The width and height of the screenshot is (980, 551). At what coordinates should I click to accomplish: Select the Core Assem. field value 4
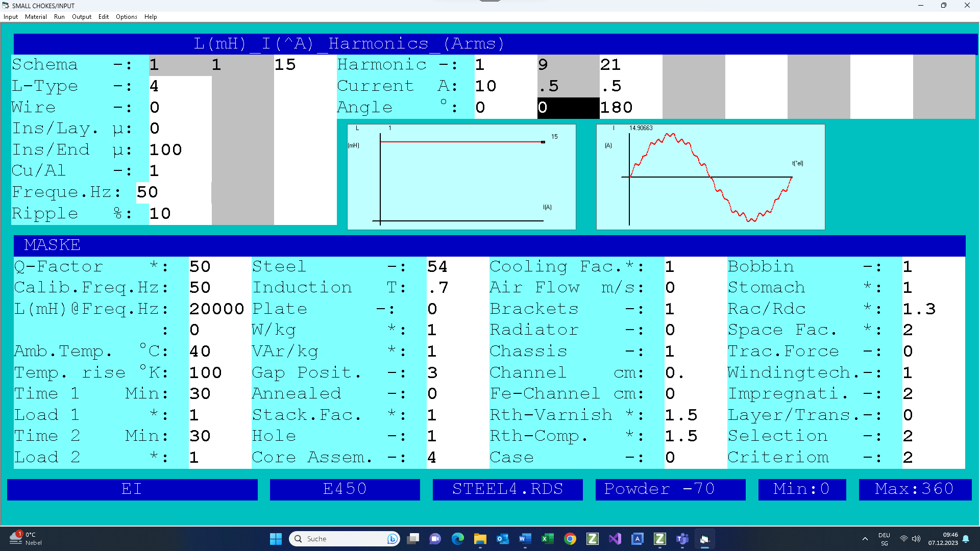[458, 458]
